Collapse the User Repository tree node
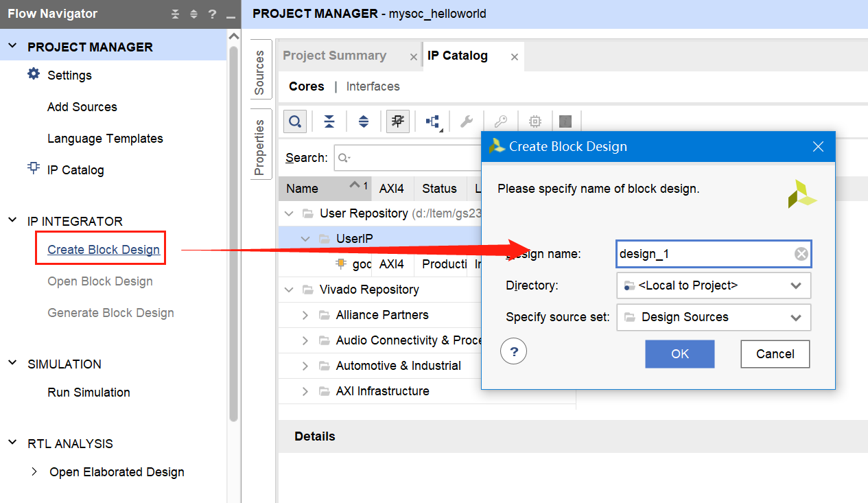The width and height of the screenshot is (868, 503). click(289, 213)
